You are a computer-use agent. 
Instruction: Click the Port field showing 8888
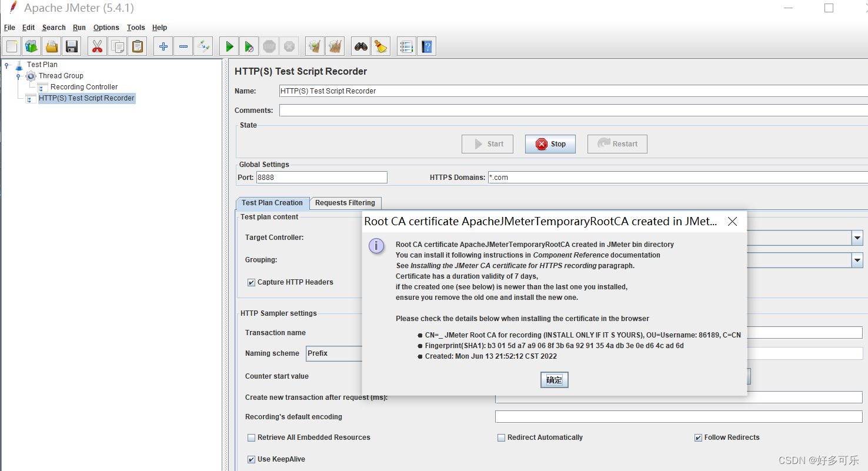tap(322, 178)
